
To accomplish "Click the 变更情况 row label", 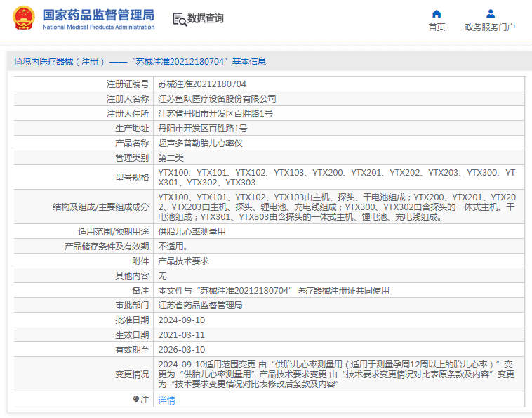I will tap(132, 374).
